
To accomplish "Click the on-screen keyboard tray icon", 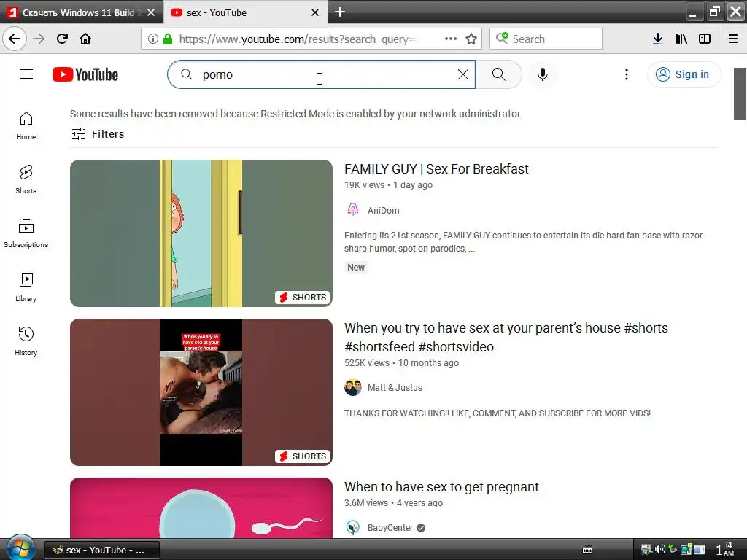I will pos(587,550).
